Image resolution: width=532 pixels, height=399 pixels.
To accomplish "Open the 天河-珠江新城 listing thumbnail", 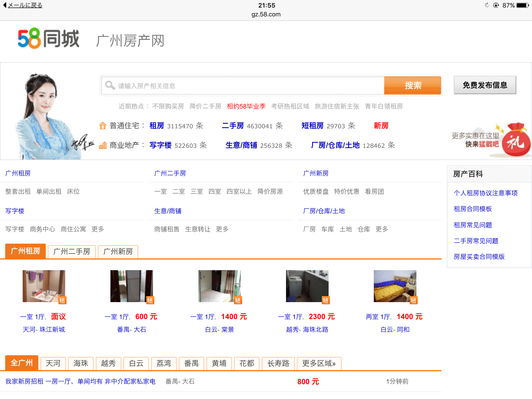I will coord(44,286).
